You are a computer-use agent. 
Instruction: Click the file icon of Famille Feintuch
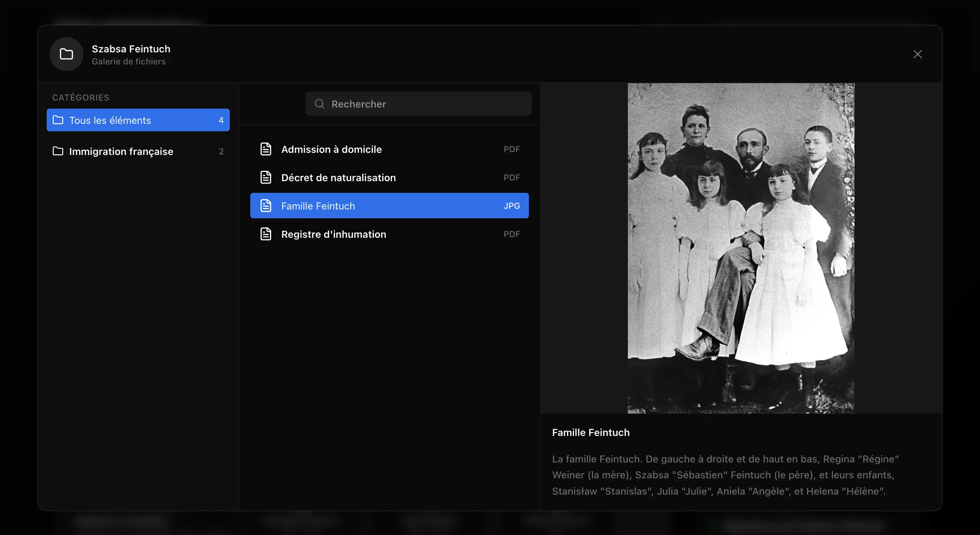266,206
